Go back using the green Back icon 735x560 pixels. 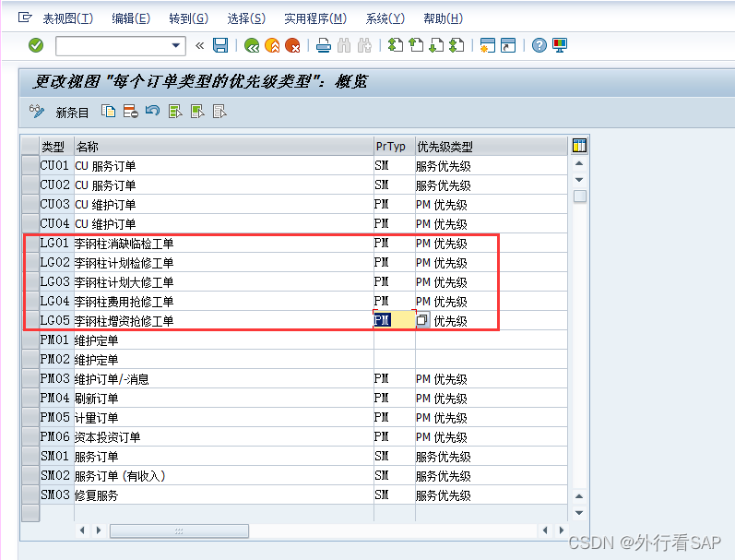point(252,45)
